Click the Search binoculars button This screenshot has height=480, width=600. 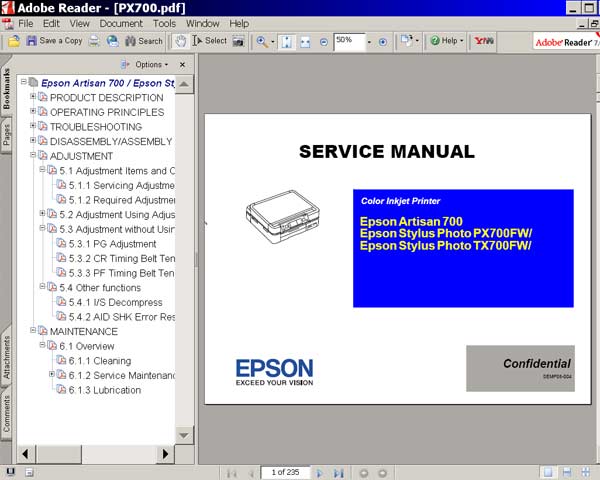click(144, 41)
